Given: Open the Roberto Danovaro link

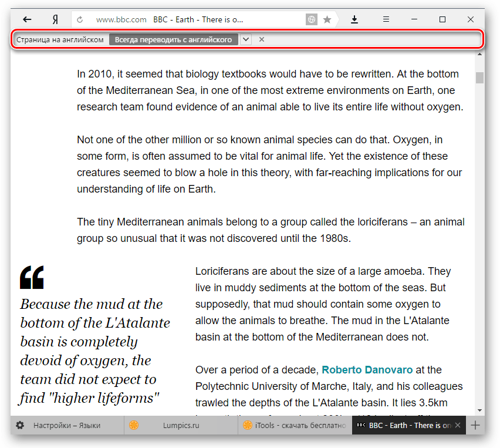Looking at the screenshot, I should [x=367, y=369].
